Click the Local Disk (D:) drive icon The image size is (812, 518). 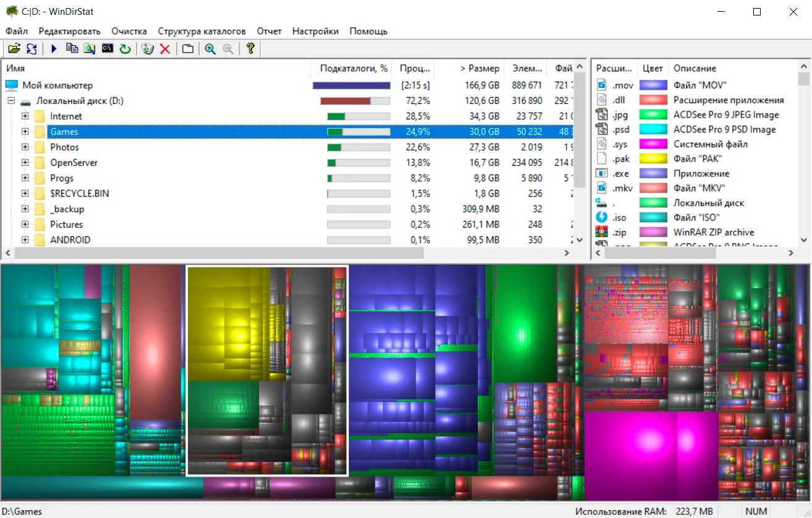(25, 101)
